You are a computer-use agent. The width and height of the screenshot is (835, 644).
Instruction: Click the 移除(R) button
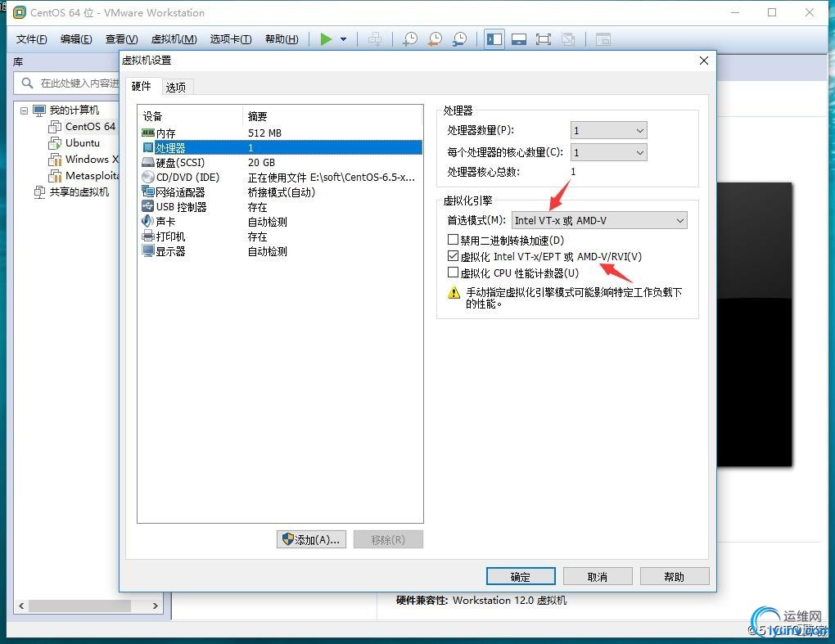point(388,540)
